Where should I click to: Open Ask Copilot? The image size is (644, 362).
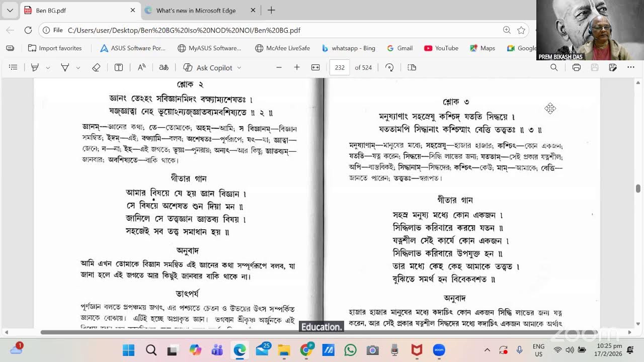(208, 67)
